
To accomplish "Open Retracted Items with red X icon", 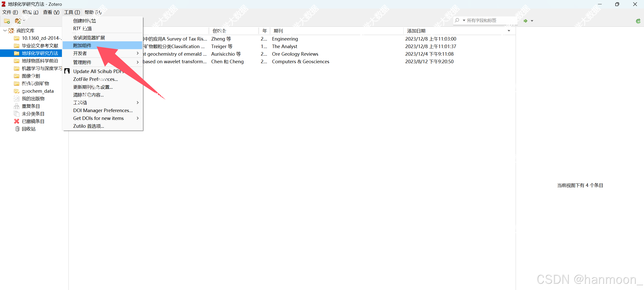I will point(33,121).
